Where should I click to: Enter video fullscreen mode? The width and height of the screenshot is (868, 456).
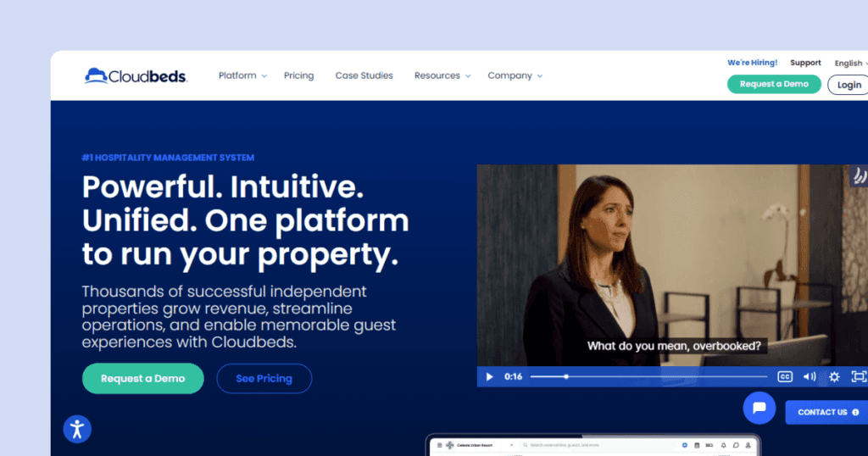pyautogui.click(x=859, y=377)
